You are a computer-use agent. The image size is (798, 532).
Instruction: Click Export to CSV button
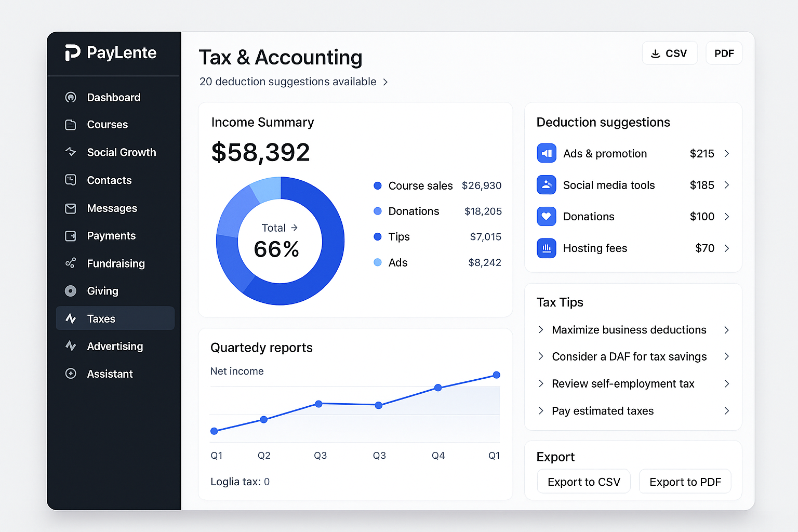pos(584,482)
